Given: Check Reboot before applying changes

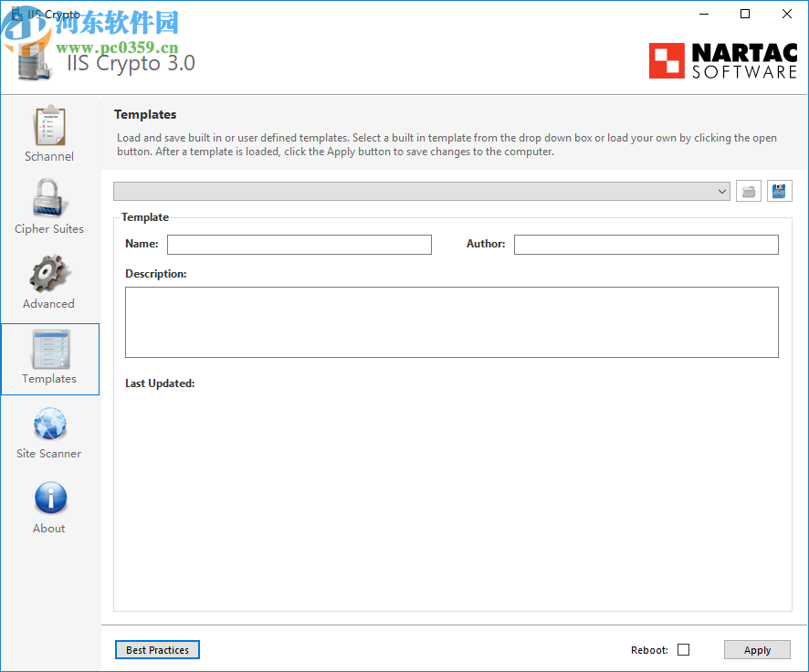Looking at the screenshot, I should coord(683,649).
